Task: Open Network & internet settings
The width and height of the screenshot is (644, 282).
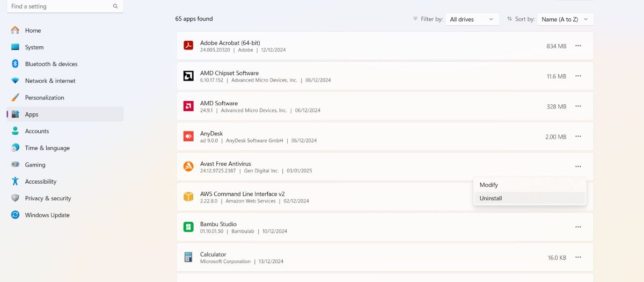Action: 65,81
